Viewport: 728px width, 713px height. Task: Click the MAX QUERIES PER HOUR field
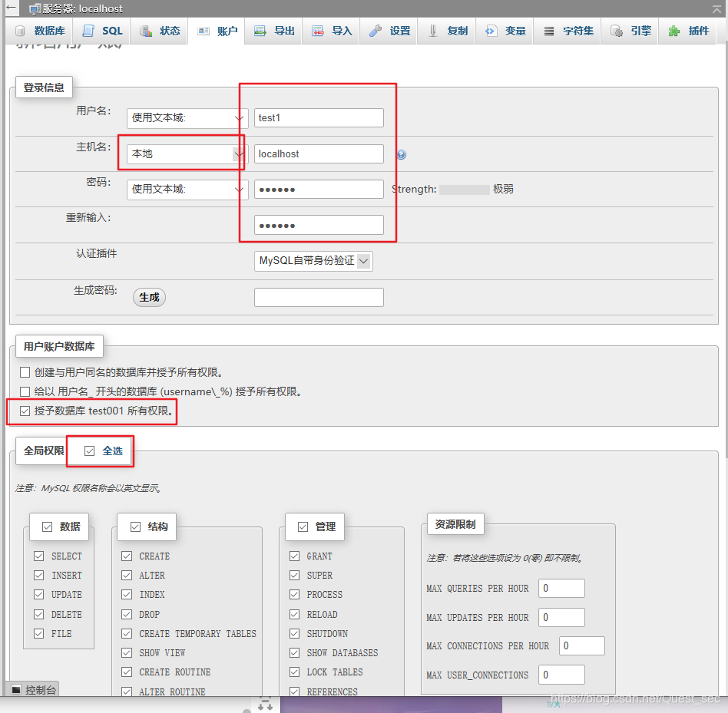[x=561, y=588]
